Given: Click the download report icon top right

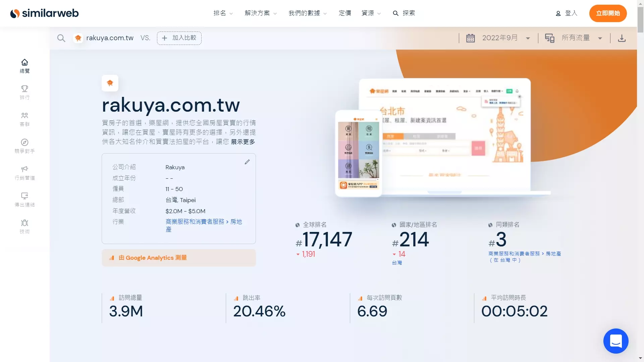Looking at the screenshot, I should 622,38.
